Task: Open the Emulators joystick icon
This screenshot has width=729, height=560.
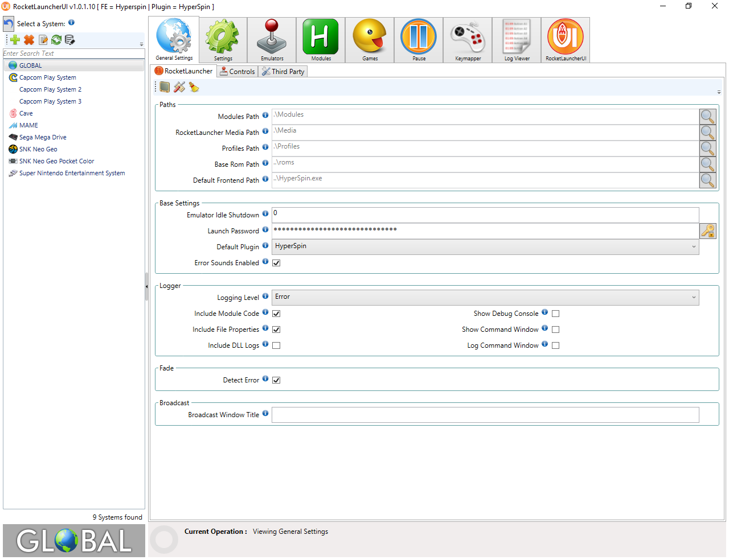Action: (x=272, y=39)
